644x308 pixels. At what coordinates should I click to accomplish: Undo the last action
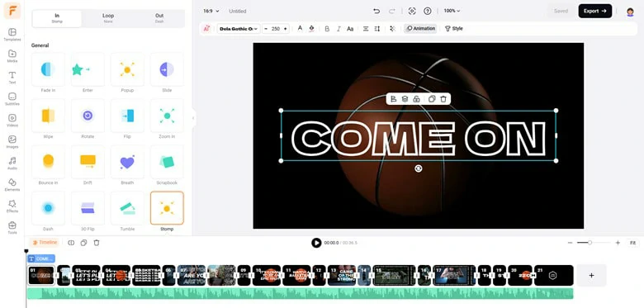[376, 11]
